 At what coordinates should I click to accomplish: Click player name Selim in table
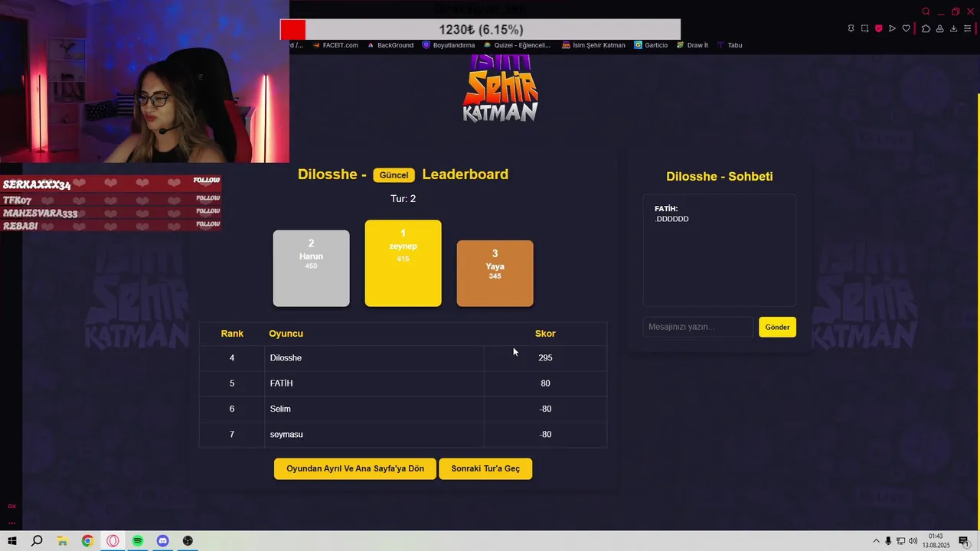(x=280, y=409)
